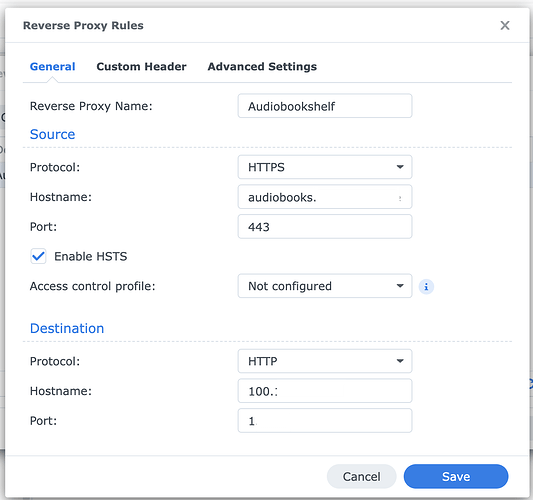Click the Source Port field showing 443

[x=325, y=226]
